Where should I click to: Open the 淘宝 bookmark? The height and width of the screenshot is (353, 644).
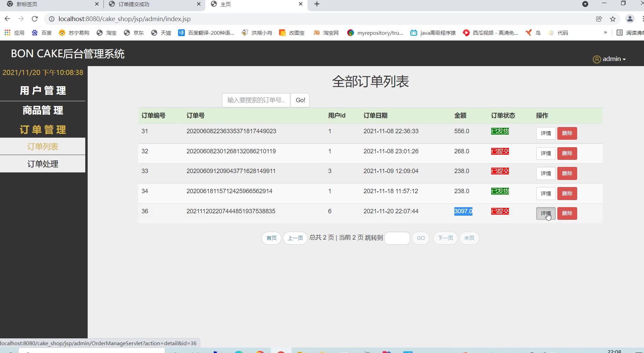coord(106,33)
